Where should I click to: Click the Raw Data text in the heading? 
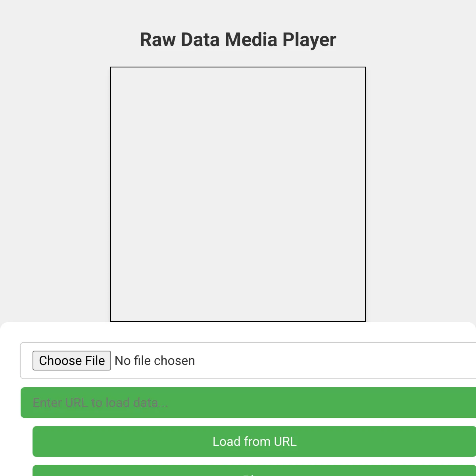pos(181,40)
